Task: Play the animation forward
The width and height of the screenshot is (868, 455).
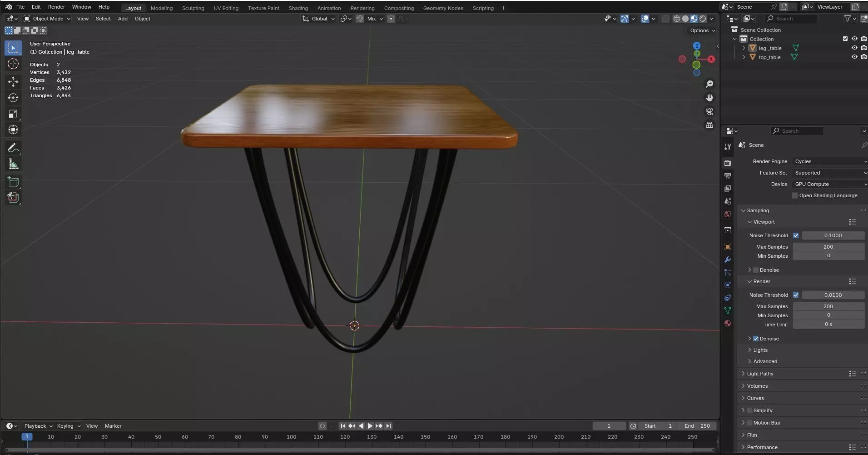Action: (370, 426)
